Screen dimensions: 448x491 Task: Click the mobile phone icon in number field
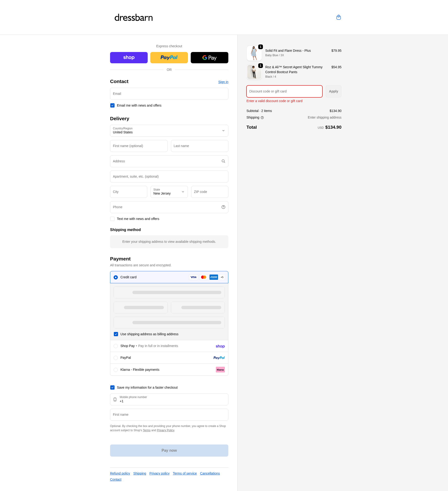(x=115, y=399)
